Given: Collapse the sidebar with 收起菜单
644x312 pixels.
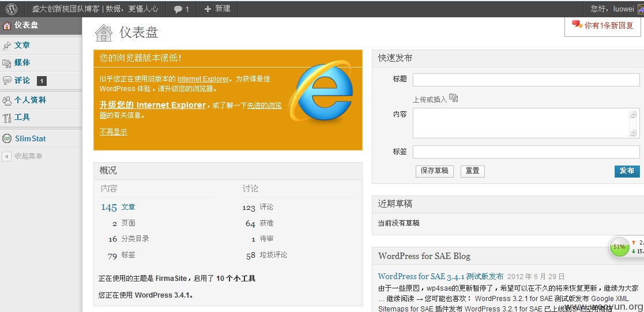Looking at the screenshot, I should (28, 156).
